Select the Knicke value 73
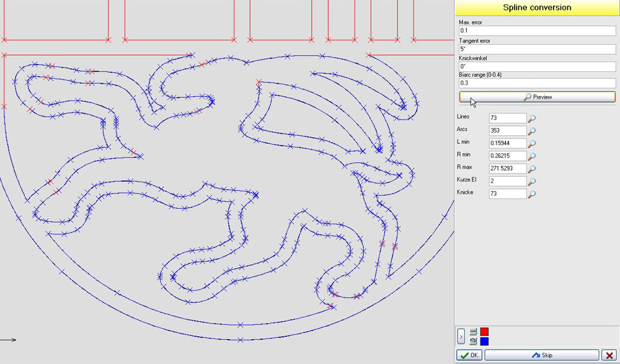620x364 pixels. (508, 194)
